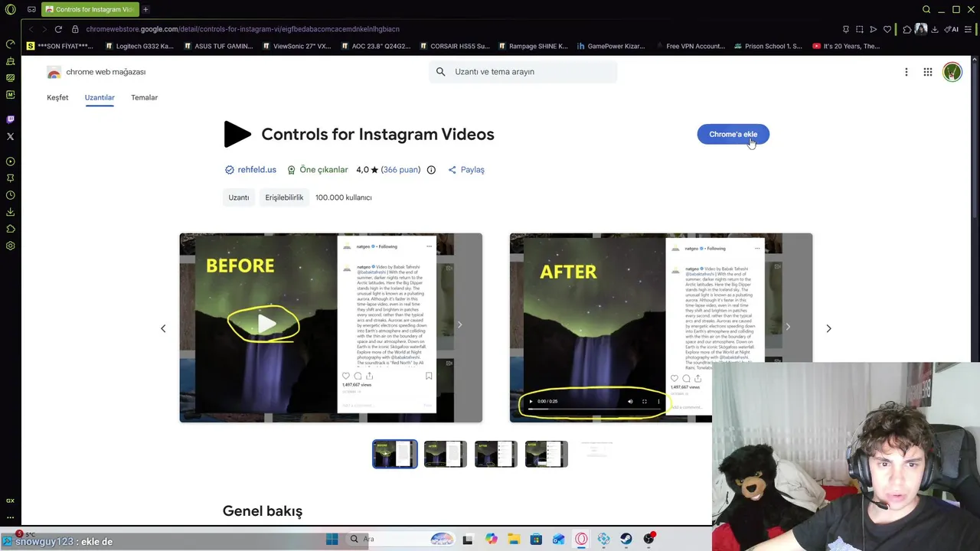Open the CORSAIR HS55 bookmark
This screenshot has width=980, height=551.
(454, 46)
